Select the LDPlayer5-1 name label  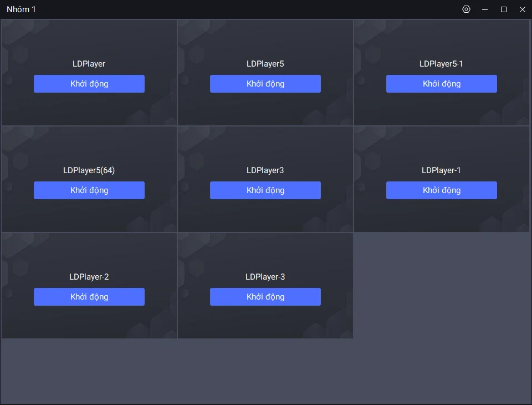coord(441,64)
